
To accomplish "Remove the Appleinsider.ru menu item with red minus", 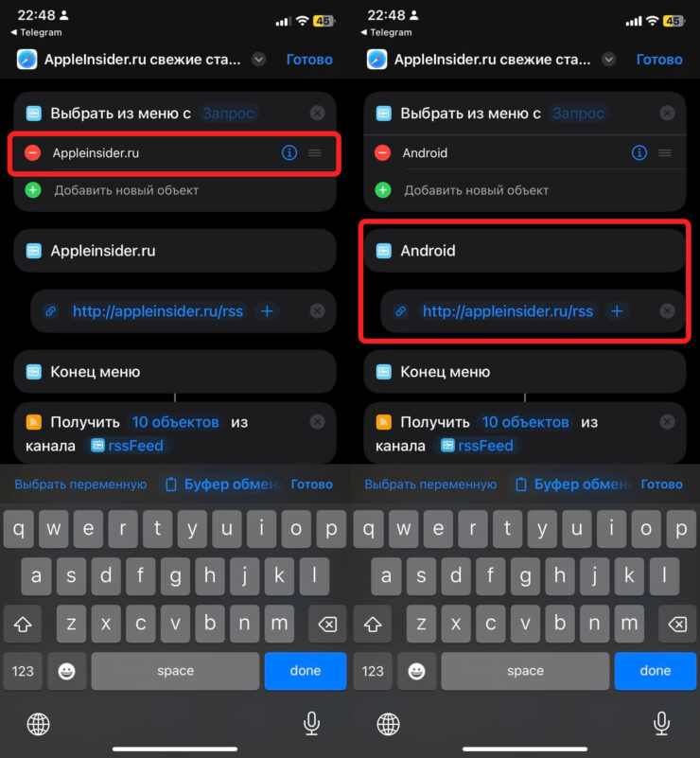I will (x=33, y=153).
